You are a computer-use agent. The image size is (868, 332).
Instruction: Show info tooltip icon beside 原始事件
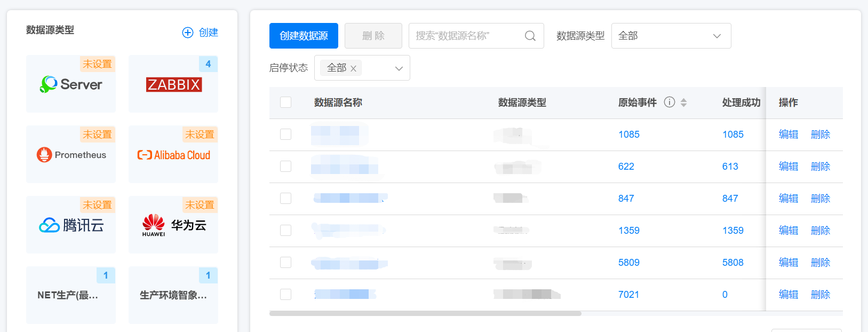(670, 102)
